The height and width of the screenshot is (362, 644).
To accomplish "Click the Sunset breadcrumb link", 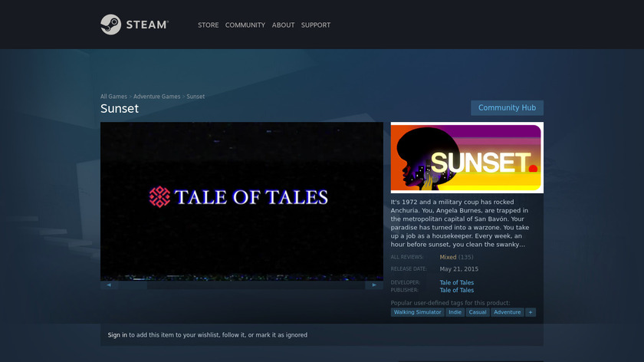I will [195, 97].
